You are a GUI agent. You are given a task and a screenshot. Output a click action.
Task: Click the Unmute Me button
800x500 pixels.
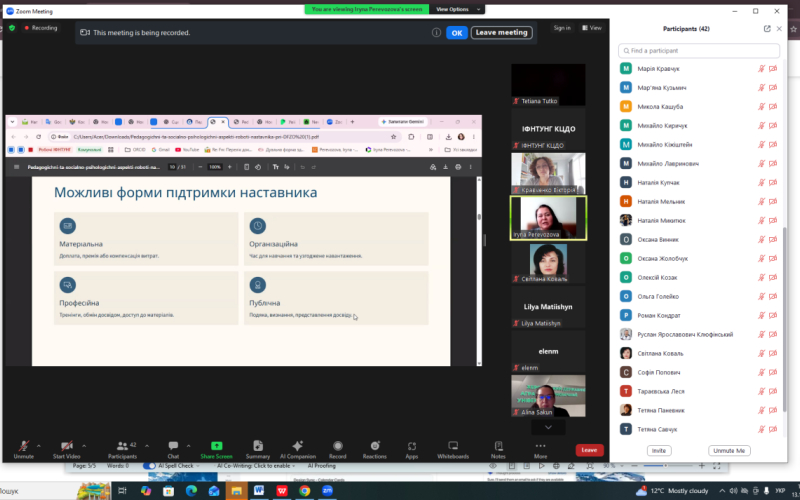729,451
